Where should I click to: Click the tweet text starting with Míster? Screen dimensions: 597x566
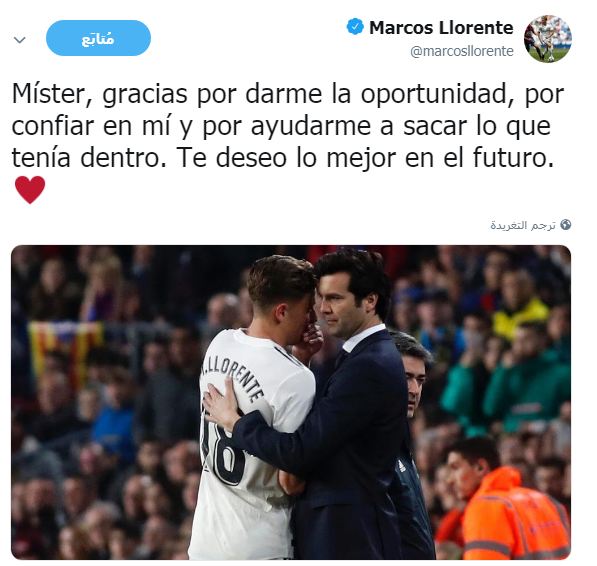[288, 125]
